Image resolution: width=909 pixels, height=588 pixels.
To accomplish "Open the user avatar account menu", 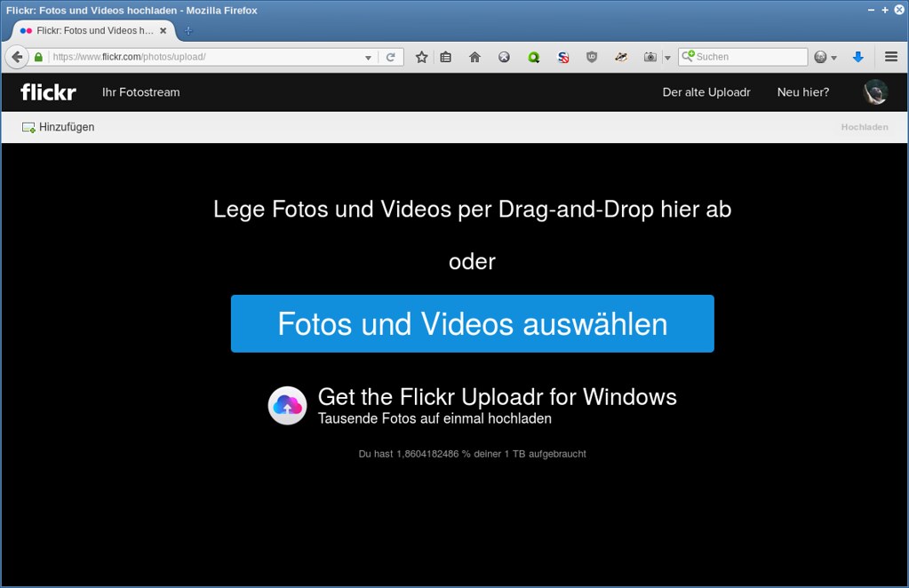I will 875,92.
